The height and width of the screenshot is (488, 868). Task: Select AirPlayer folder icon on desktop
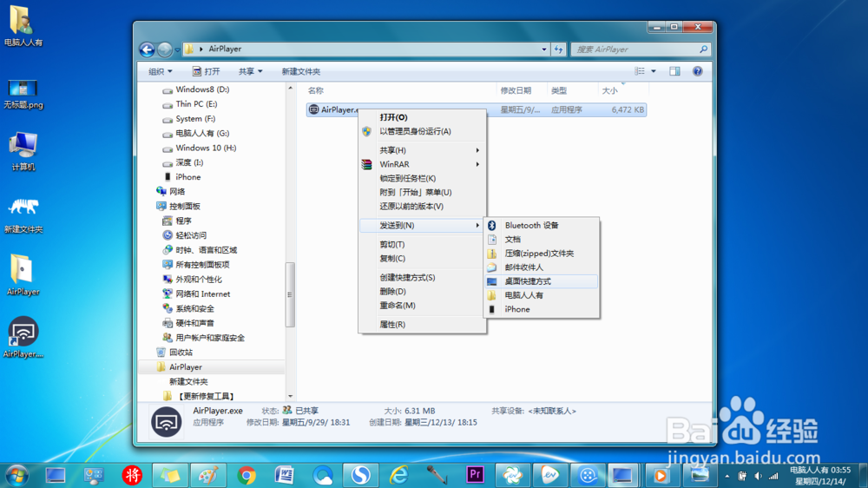click(23, 275)
